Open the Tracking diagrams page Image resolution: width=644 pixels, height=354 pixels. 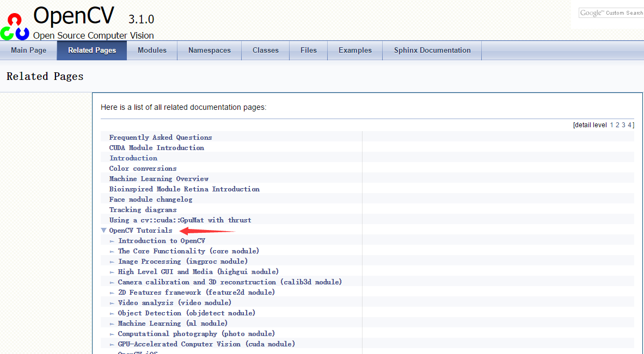coord(143,209)
